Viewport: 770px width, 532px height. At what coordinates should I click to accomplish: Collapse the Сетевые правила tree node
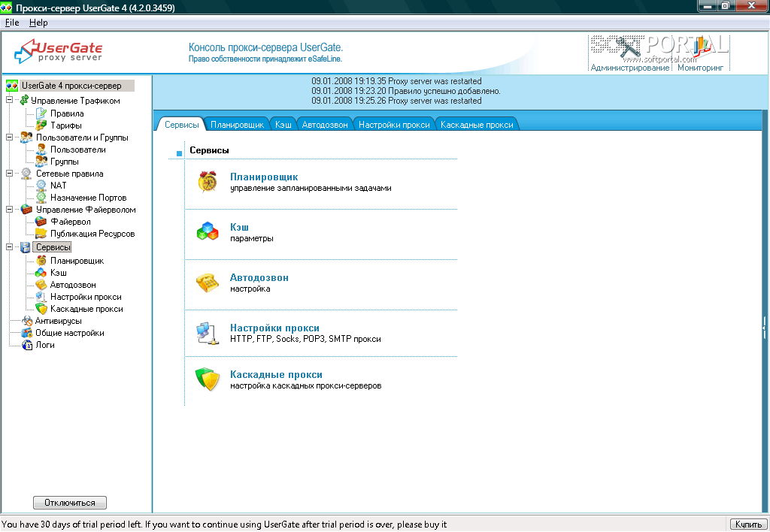click(9, 174)
